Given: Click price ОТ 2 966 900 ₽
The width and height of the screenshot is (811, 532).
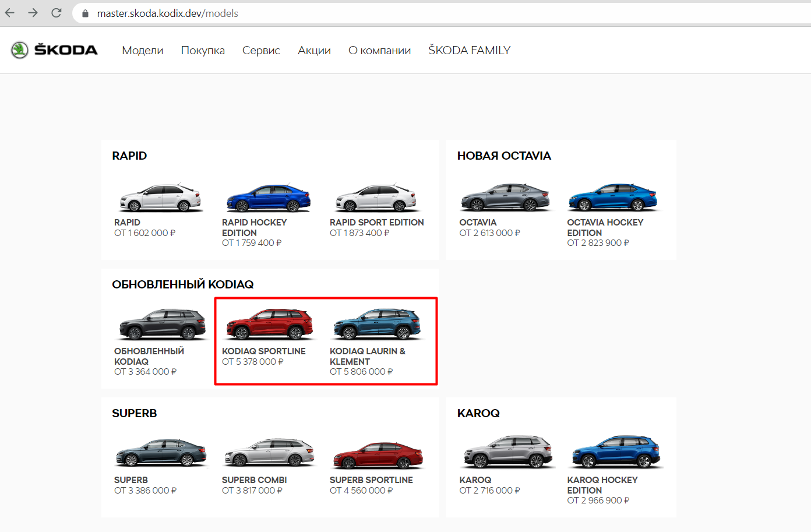Looking at the screenshot, I should tap(598, 501).
